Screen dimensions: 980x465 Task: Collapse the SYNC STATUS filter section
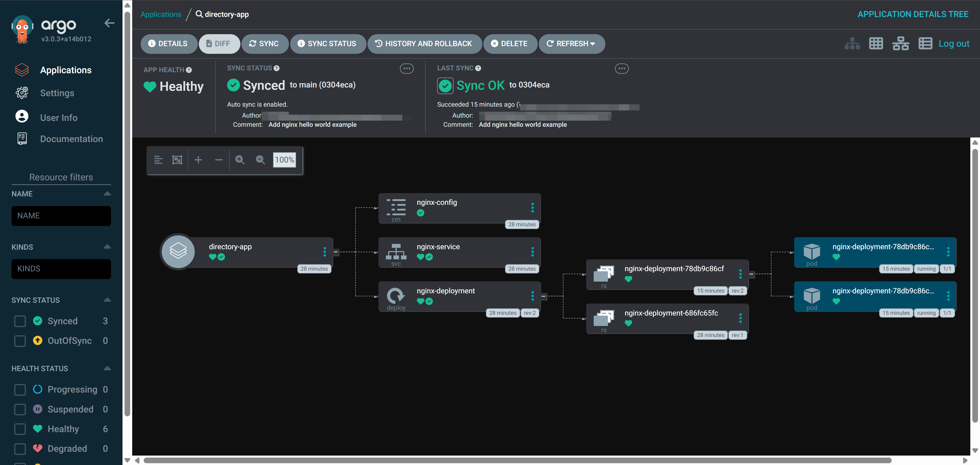(107, 300)
